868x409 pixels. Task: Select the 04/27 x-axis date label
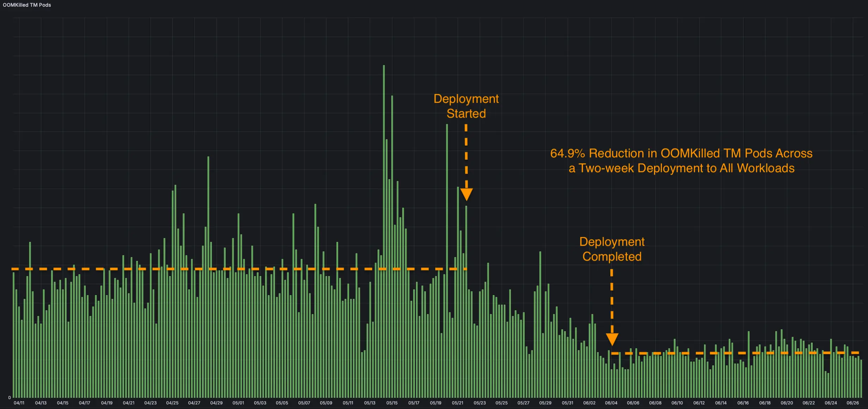[x=194, y=403]
